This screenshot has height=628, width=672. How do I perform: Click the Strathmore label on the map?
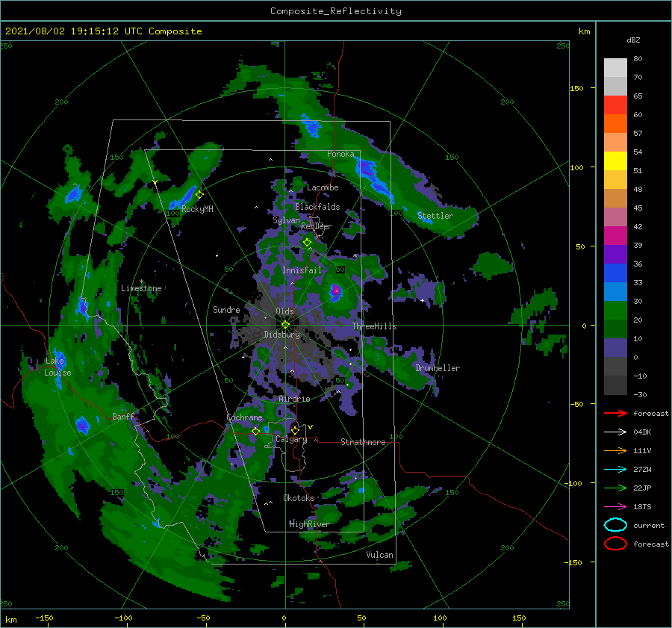tap(363, 442)
